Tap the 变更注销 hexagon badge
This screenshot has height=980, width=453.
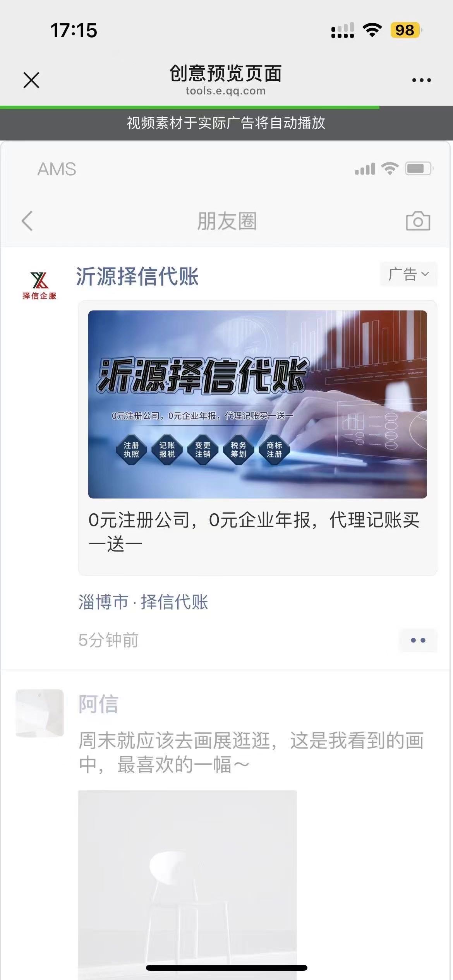point(202,449)
